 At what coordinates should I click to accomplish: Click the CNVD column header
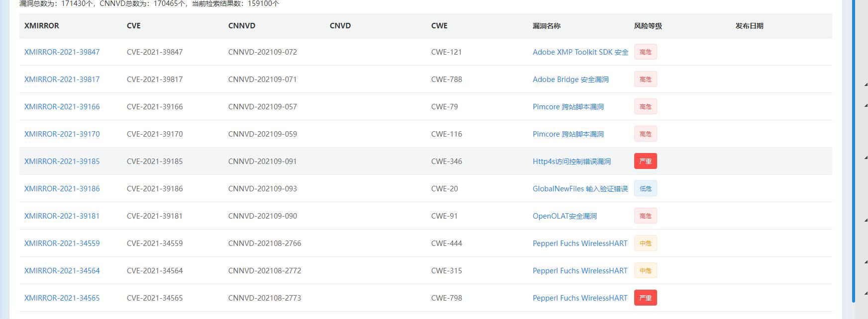(x=340, y=26)
